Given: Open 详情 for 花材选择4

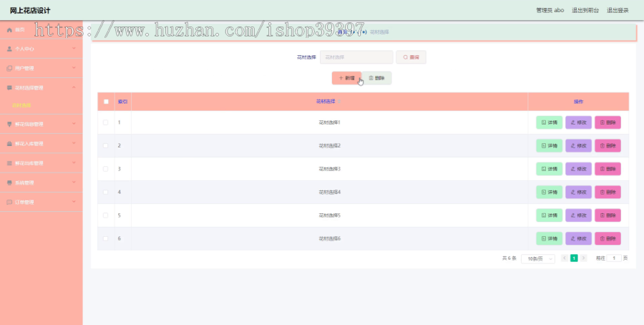Looking at the screenshot, I should (x=549, y=192).
